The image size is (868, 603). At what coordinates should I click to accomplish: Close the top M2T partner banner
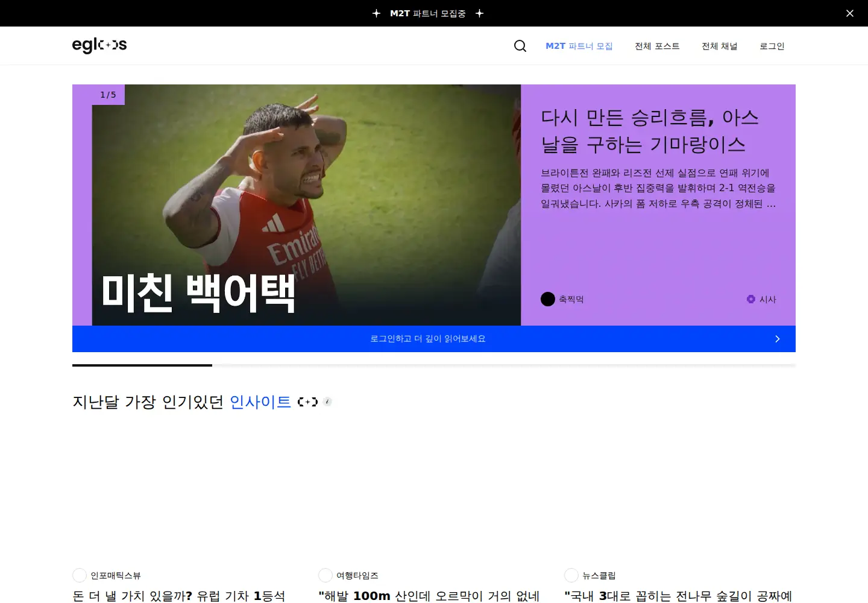pyautogui.click(x=850, y=13)
